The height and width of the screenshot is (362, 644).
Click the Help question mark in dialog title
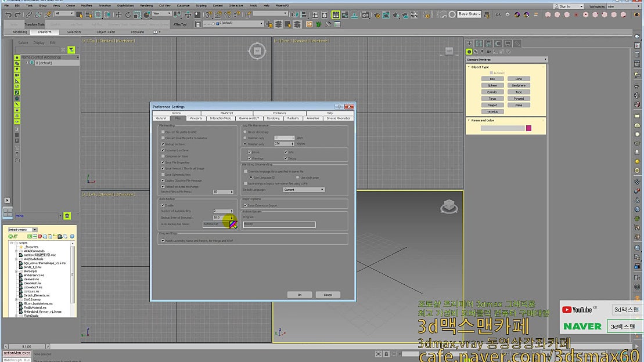click(x=339, y=107)
